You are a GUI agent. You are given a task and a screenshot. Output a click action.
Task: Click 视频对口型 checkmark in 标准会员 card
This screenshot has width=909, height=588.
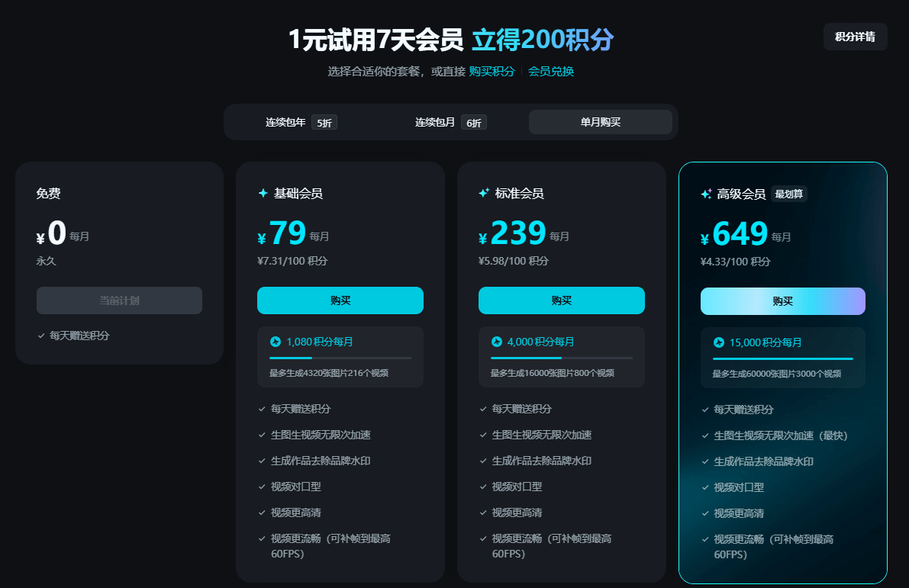pyautogui.click(x=483, y=487)
